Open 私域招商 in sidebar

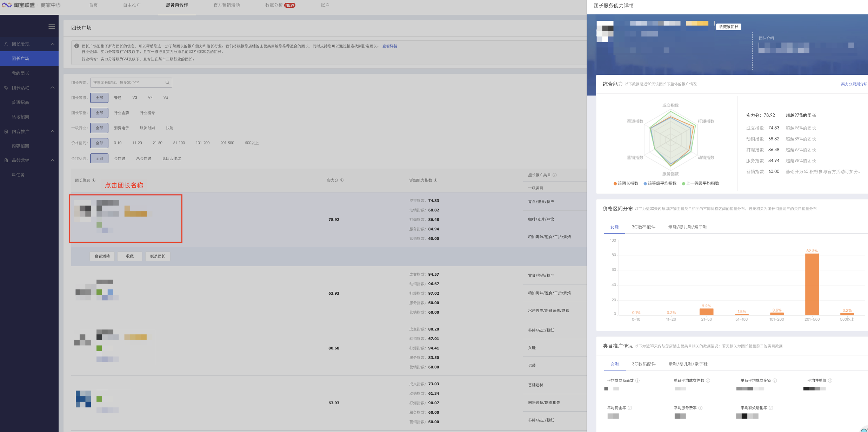20,117
